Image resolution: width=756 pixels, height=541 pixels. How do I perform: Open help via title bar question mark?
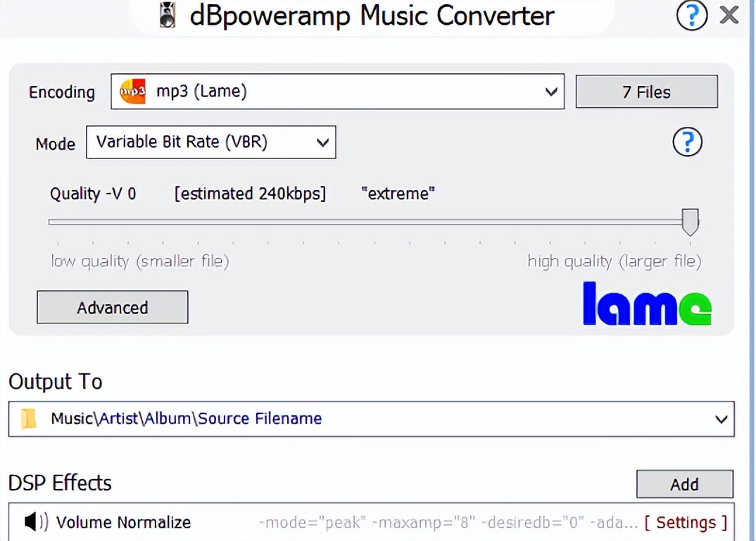click(x=692, y=15)
